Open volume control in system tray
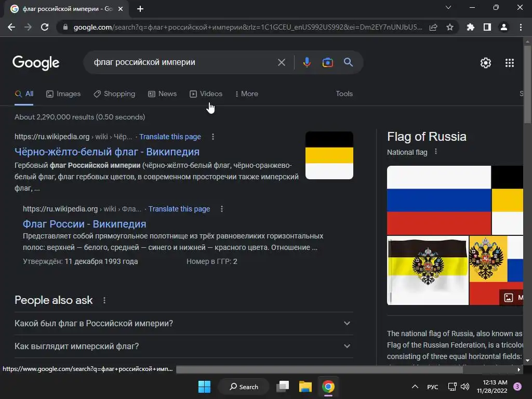Image resolution: width=532 pixels, height=399 pixels. (x=465, y=387)
